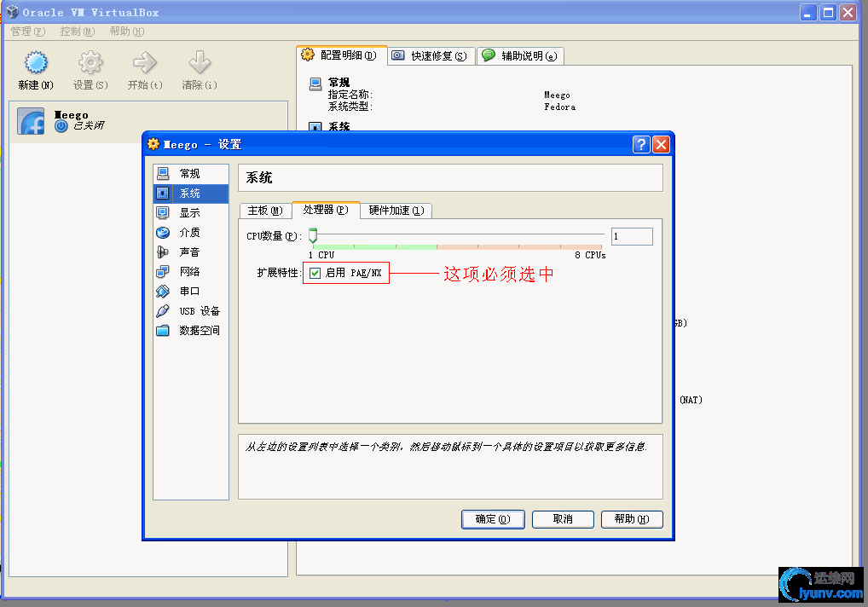Minimize the VirtualBox main window
Image resolution: width=868 pixels, height=607 pixels.
pos(808,12)
